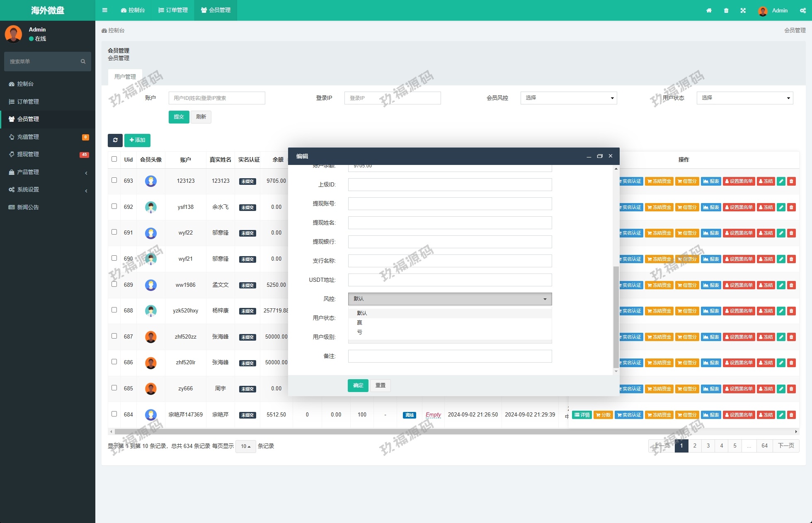Click red delete icon for user 684
The height and width of the screenshot is (523, 812).
click(791, 415)
